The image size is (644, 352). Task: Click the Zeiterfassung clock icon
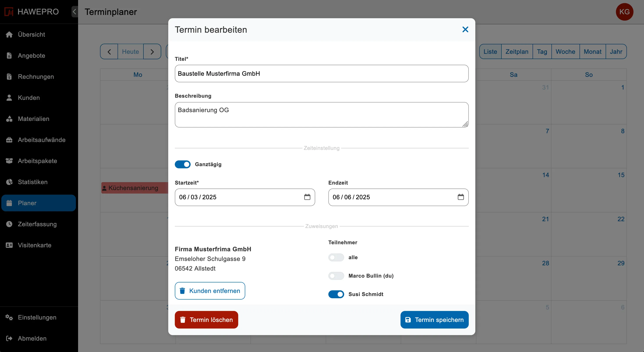pos(9,224)
